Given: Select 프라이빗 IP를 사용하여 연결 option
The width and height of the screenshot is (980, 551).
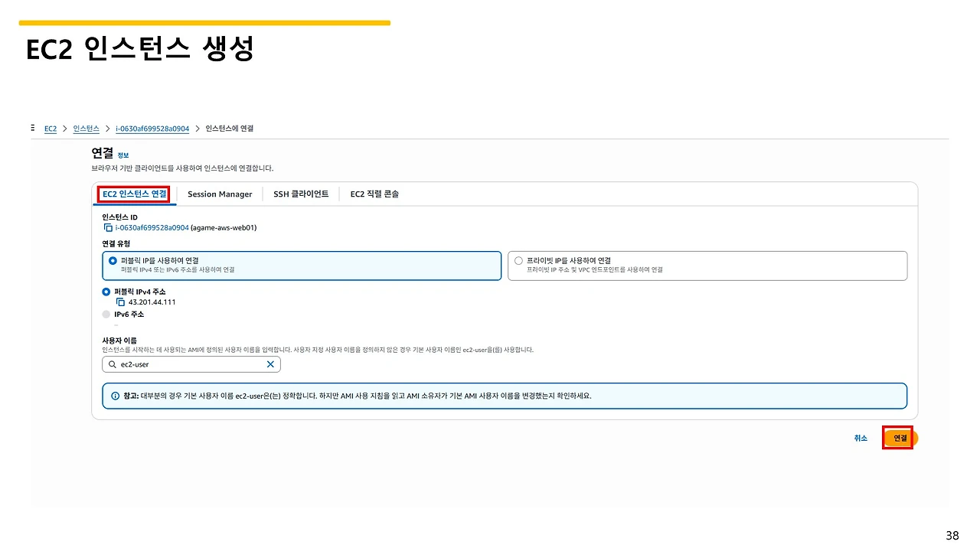Looking at the screenshot, I should point(707,266).
